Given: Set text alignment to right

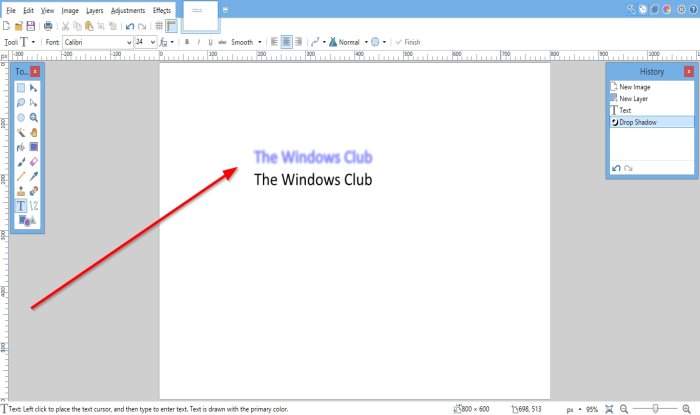Looking at the screenshot, I should [x=299, y=42].
